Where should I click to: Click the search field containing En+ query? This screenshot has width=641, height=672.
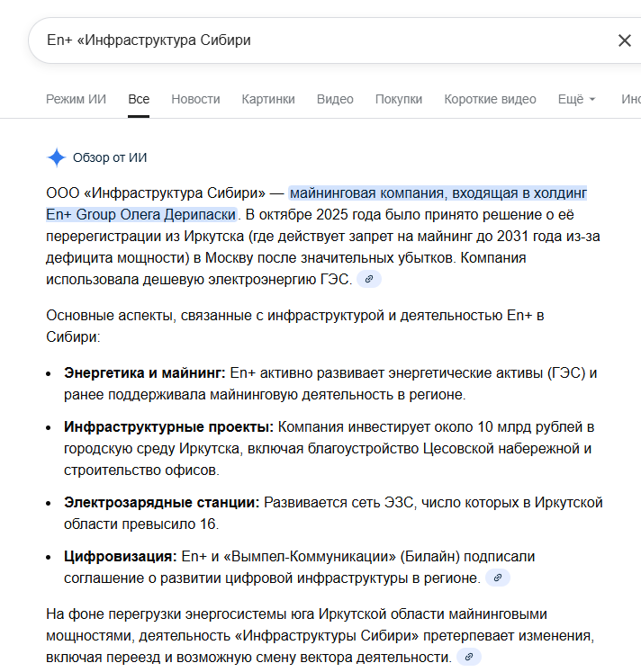pyautogui.click(x=315, y=40)
